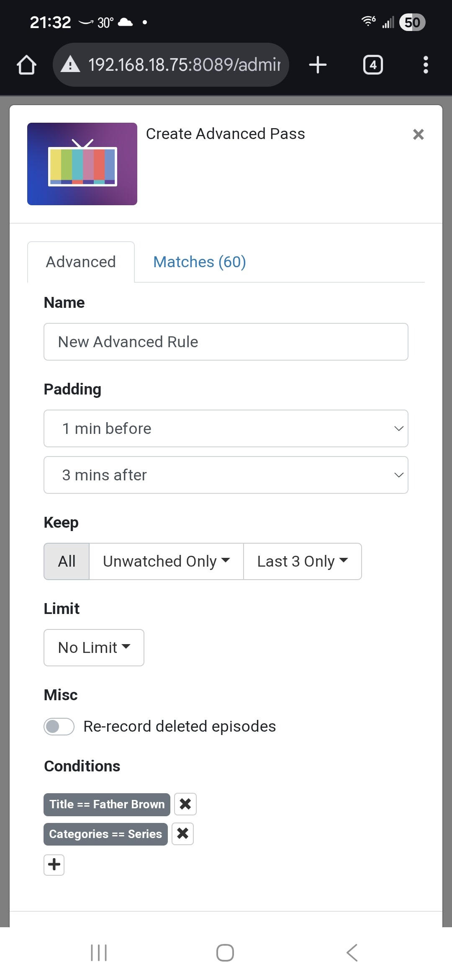Open a new browser tab
Image resolution: width=452 pixels, height=980 pixels.
(318, 65)
